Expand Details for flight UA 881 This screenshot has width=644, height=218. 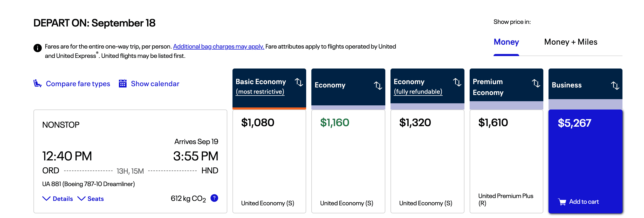point(57,199)
